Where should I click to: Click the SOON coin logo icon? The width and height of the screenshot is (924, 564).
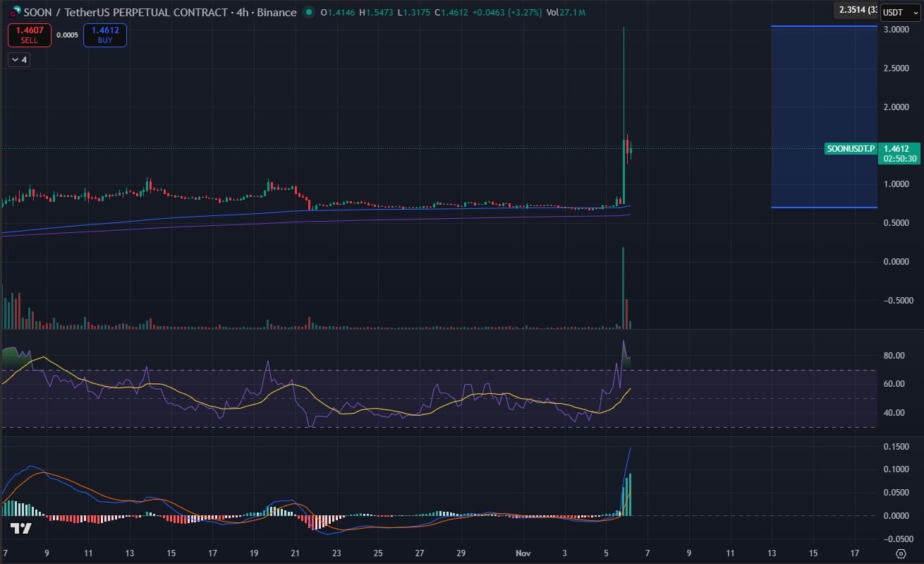13,13
